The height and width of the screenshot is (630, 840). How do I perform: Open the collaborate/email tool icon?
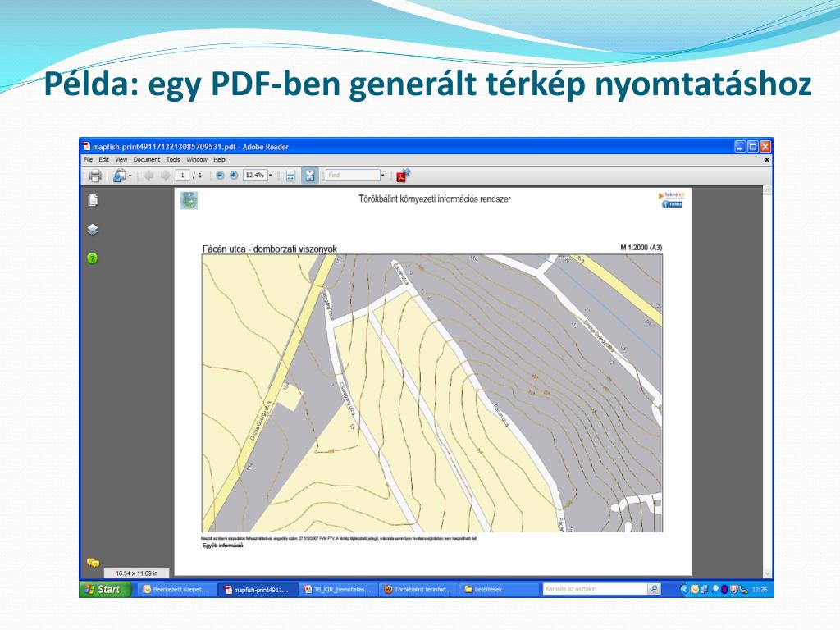pyautogui.click(x=120, y=176)
